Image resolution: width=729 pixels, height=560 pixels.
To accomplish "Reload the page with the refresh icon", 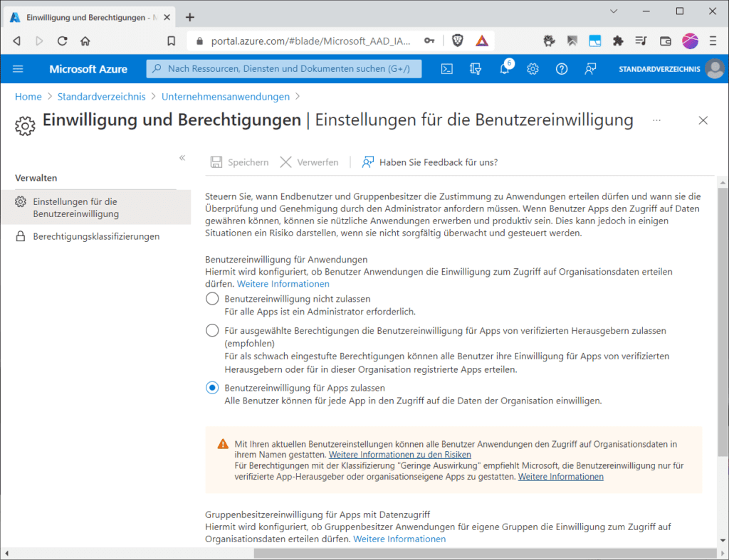I will click(63, 41).
